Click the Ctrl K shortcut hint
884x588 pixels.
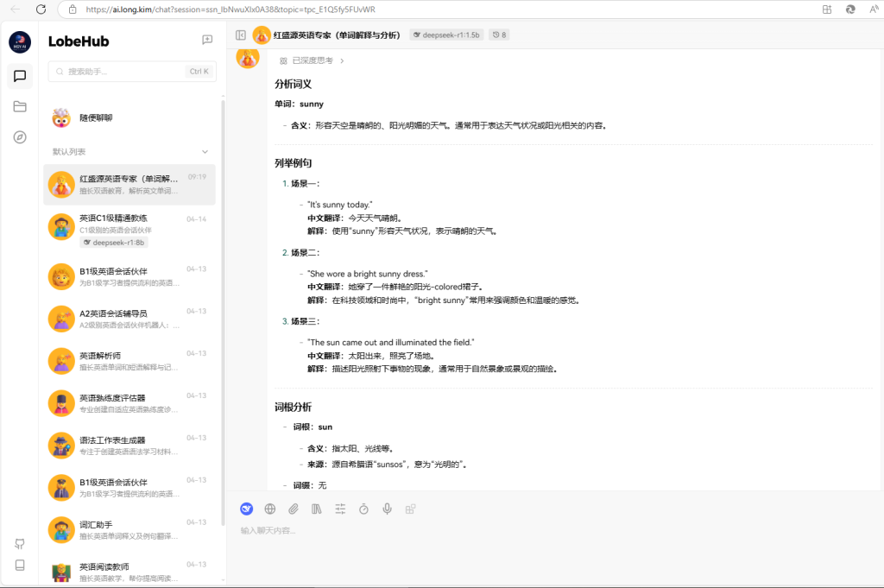pos(199,72)
